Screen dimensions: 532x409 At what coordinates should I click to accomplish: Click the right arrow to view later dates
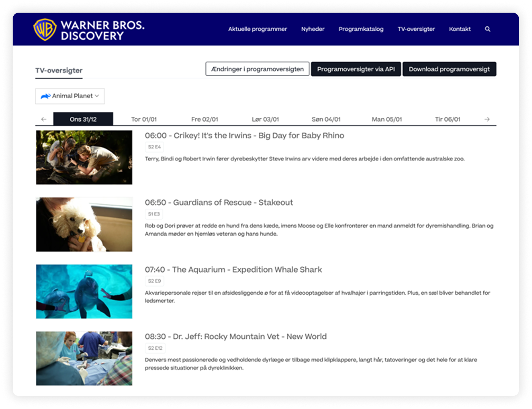click(488, 119)
